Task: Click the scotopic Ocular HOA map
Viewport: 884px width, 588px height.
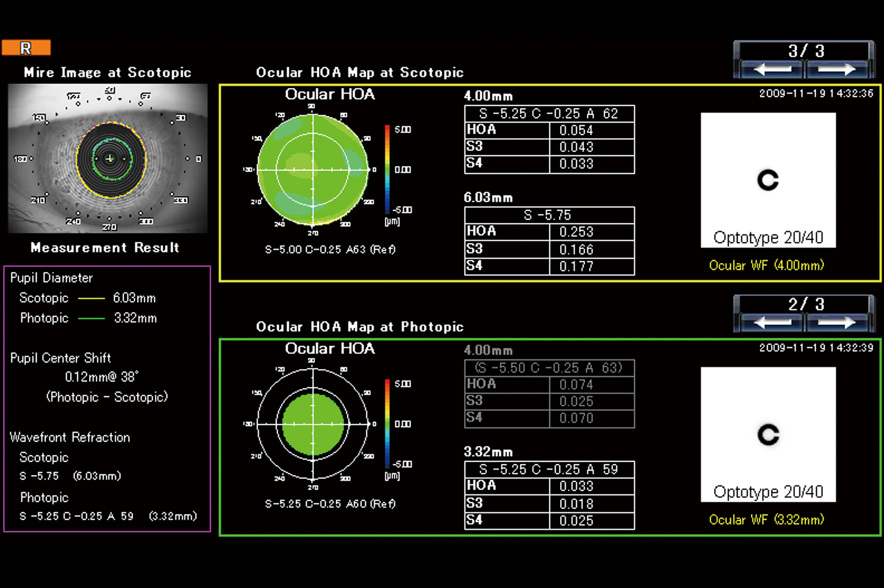Action: point(313,170)
